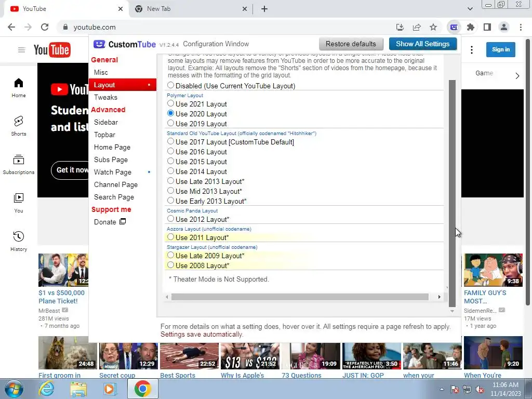Click the volume icon in system tray
532x399 pixels.
click(480, 389)
